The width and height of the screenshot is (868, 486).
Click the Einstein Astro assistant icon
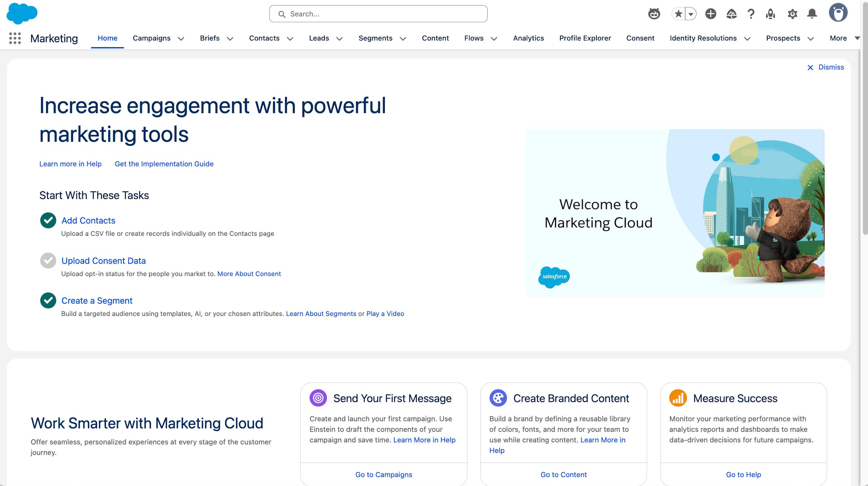point(654,14)
